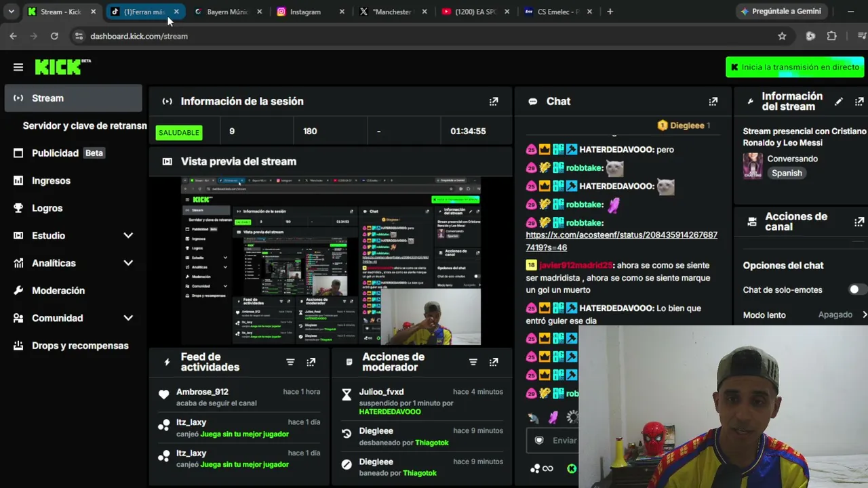Click Pregúntale a Gemini button

tap(781, 12)
